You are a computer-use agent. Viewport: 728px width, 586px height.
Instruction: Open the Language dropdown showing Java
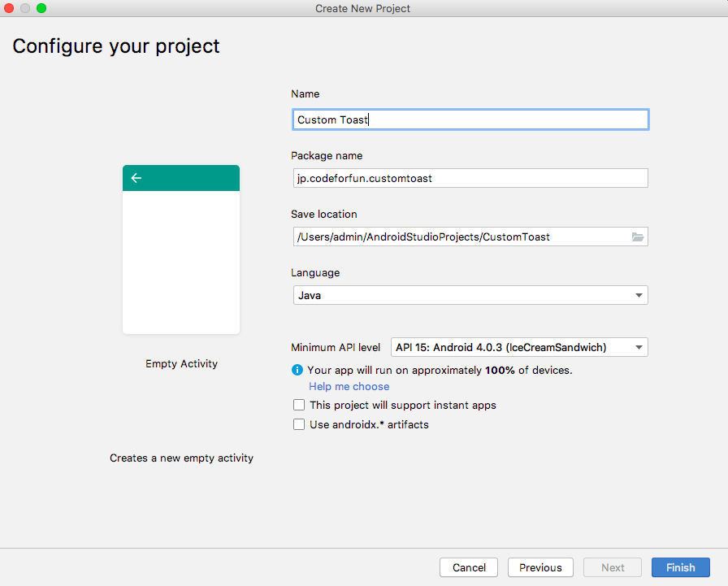tap(470, 295)
